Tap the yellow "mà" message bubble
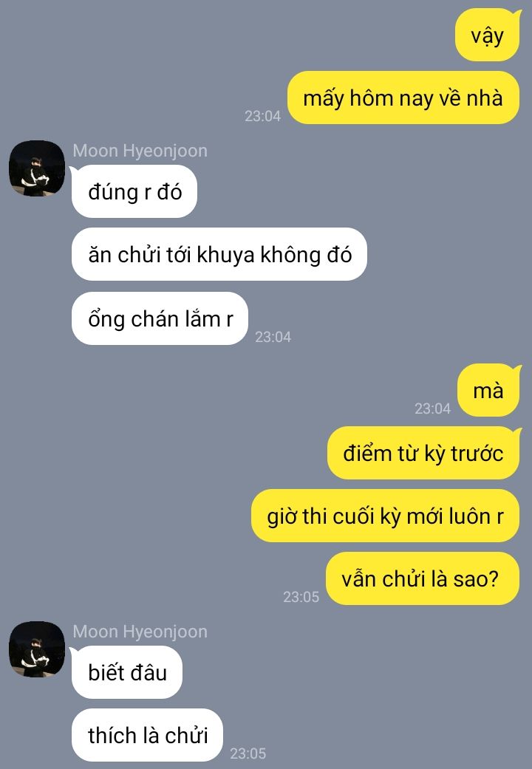 click(488, 390)
